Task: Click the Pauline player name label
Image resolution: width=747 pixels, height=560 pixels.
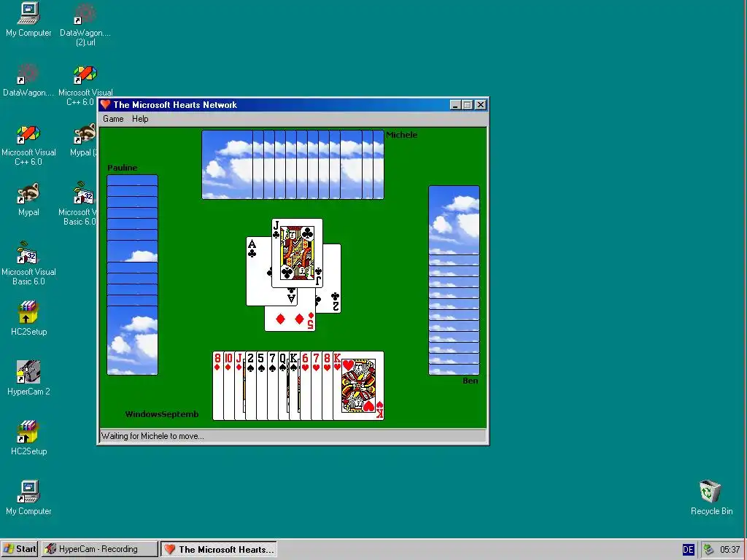Action: (123, 168)
